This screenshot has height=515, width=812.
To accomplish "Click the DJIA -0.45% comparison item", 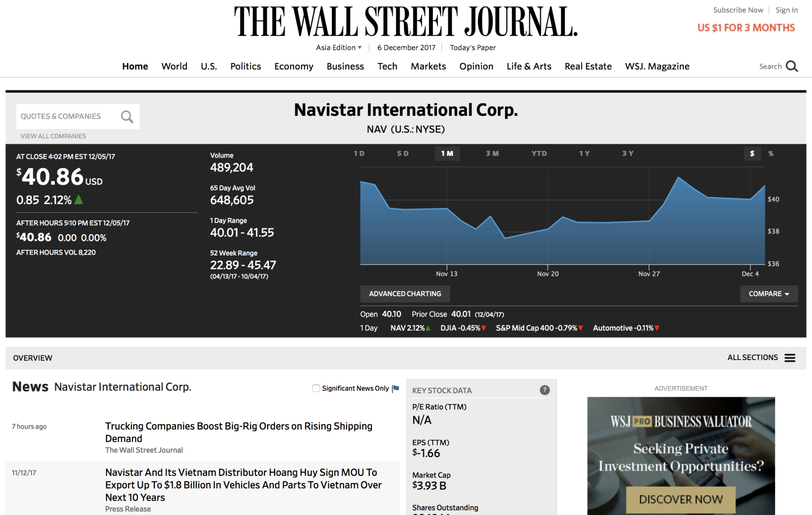I will pos(463,328).
